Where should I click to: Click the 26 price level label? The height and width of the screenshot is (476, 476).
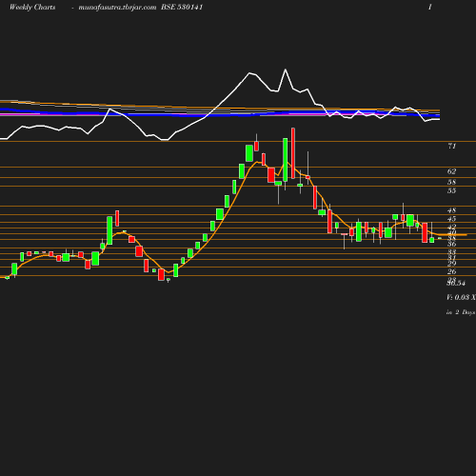[x=451, y=271]
